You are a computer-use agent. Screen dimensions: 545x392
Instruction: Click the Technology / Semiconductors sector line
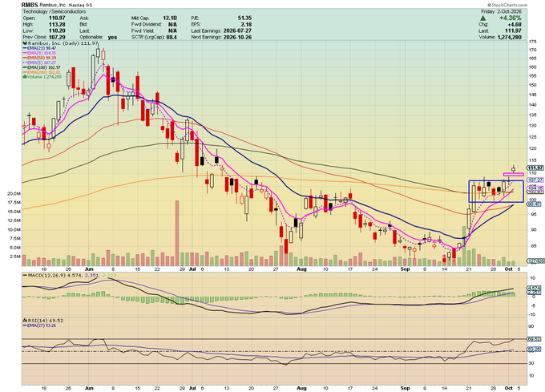[x=54, y=11]
